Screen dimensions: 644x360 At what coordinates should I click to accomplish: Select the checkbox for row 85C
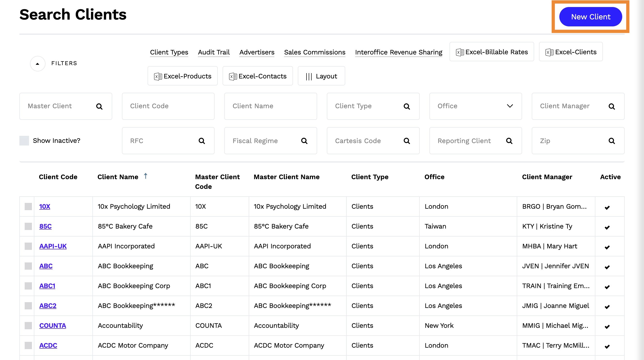28,226
